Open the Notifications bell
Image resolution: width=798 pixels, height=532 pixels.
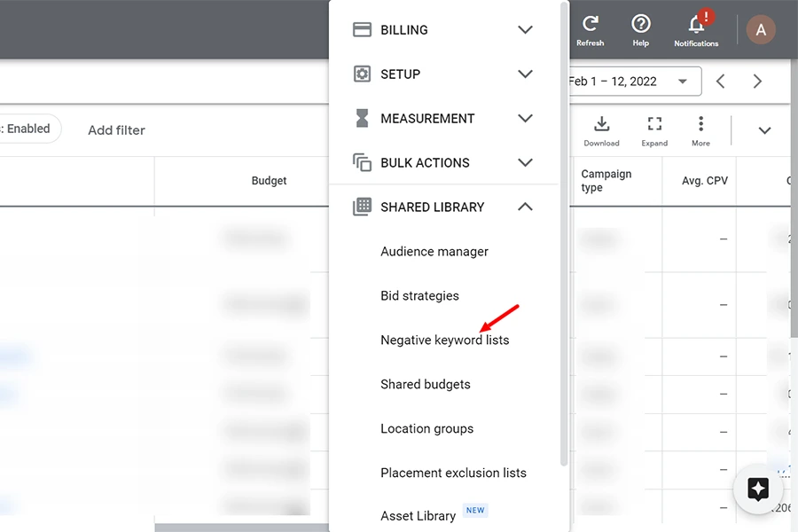[696, 29]
